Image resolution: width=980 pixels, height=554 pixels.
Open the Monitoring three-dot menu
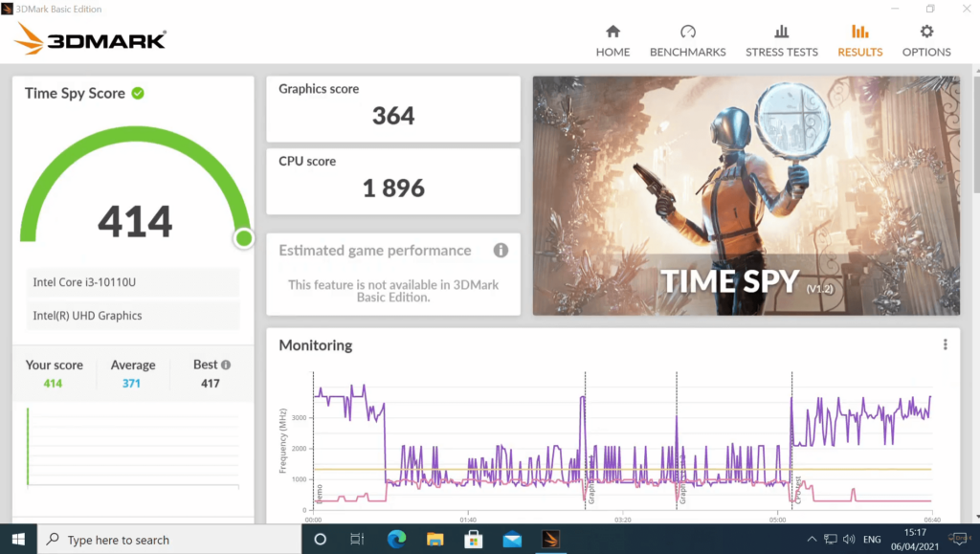click(x=945, y=344)
